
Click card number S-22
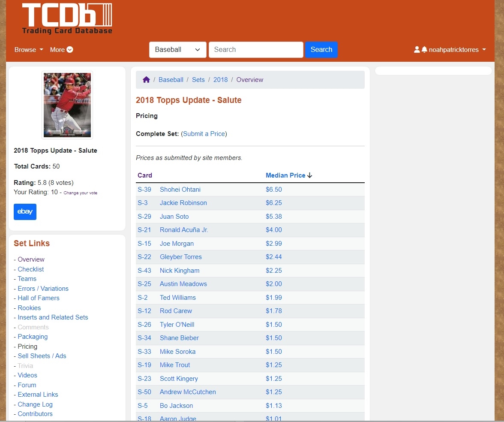[144, 257]
